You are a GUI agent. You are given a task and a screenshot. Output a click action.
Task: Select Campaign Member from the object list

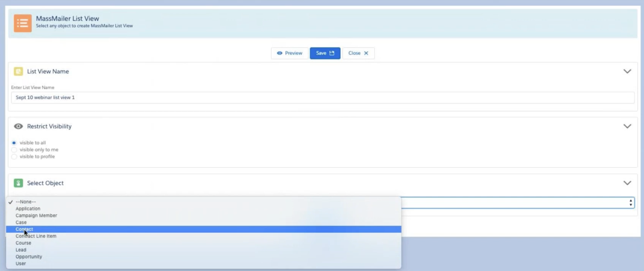pyautogui.click(x=204, y=215)
